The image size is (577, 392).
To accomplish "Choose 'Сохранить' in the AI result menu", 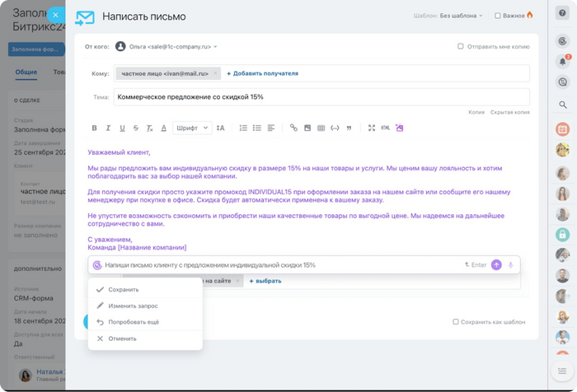I will tap(123, 290).
